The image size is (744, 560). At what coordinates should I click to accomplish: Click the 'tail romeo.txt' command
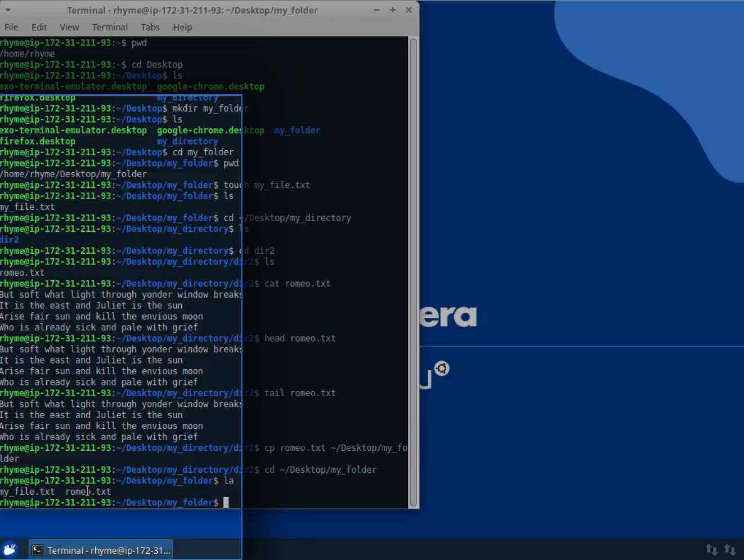click(300, 393)
